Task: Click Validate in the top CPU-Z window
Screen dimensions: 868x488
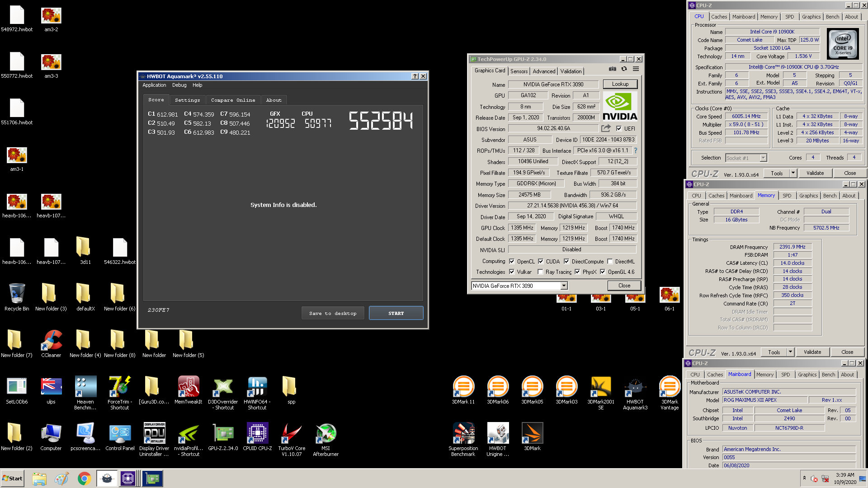Action: click(x=815, y=173)
